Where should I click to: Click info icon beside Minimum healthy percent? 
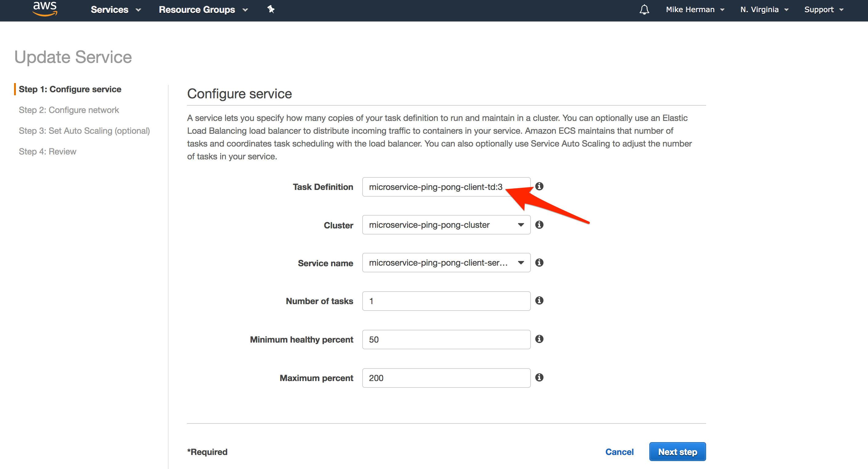tap(539, 339)
